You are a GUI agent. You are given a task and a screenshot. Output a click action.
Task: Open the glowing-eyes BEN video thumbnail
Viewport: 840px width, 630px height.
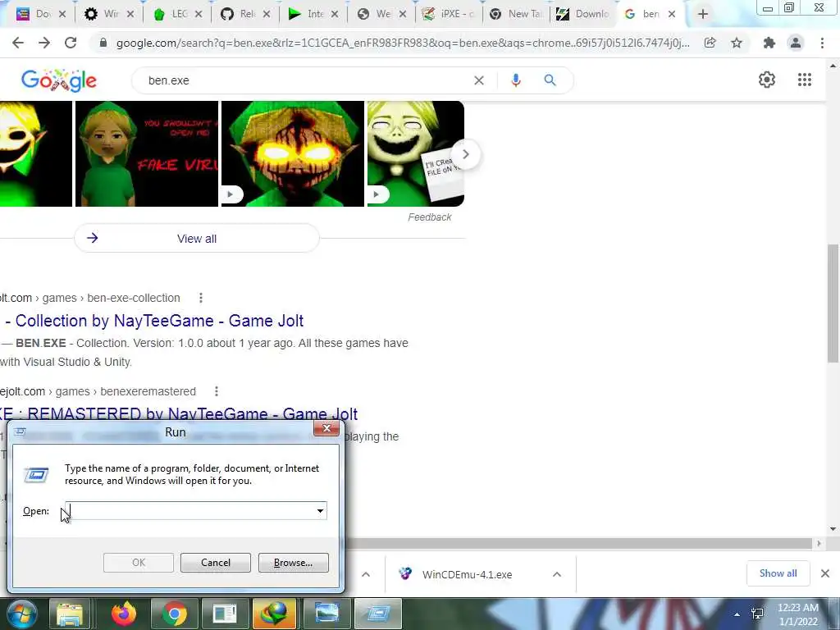(293, 153)
